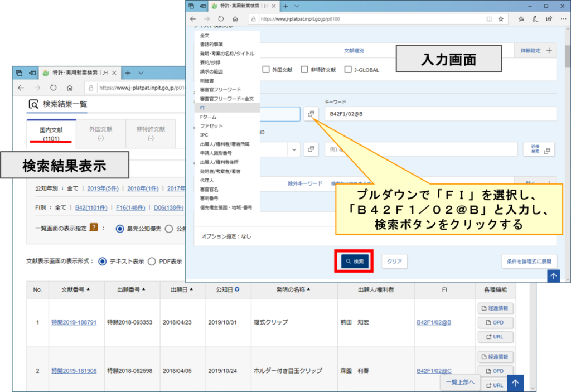Viewport: 571px width, 392px height.
Task: Select FI in the pulldown list
Action: [202, 108]
